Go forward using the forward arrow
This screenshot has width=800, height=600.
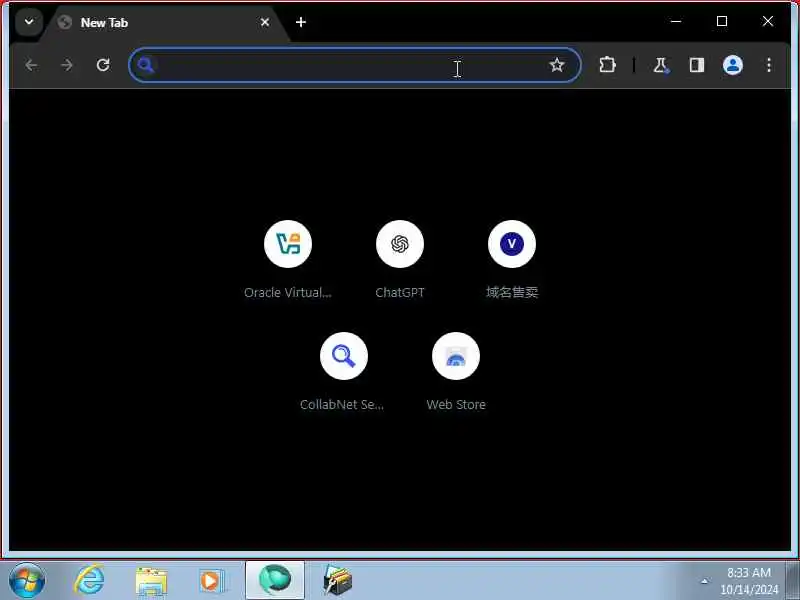(x=67, y=65)
